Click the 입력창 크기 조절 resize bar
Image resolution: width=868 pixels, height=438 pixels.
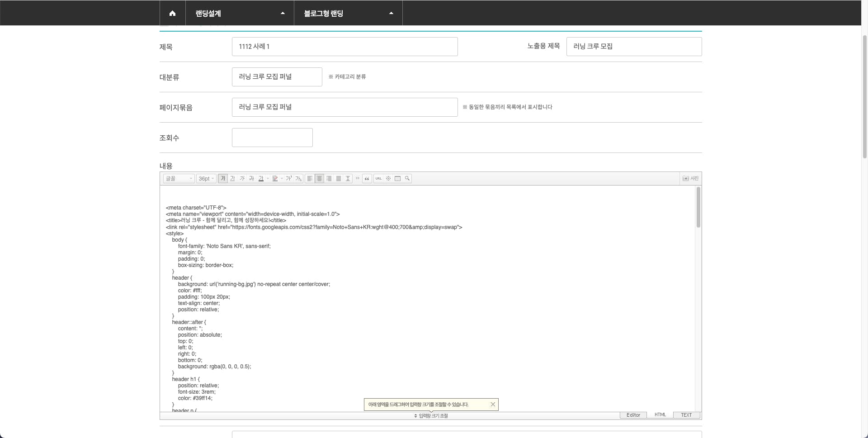[431, 416]
